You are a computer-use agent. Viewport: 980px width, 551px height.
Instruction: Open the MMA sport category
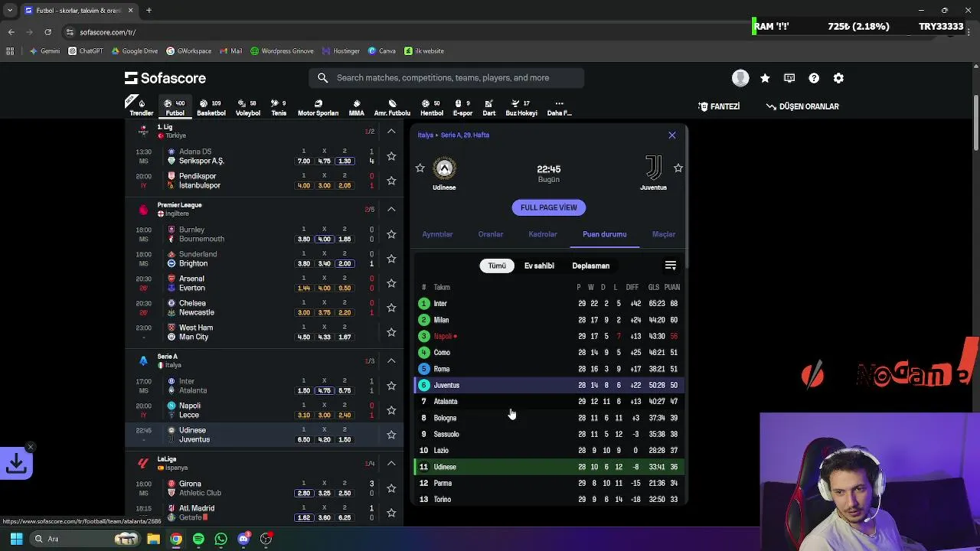point(356,108)
